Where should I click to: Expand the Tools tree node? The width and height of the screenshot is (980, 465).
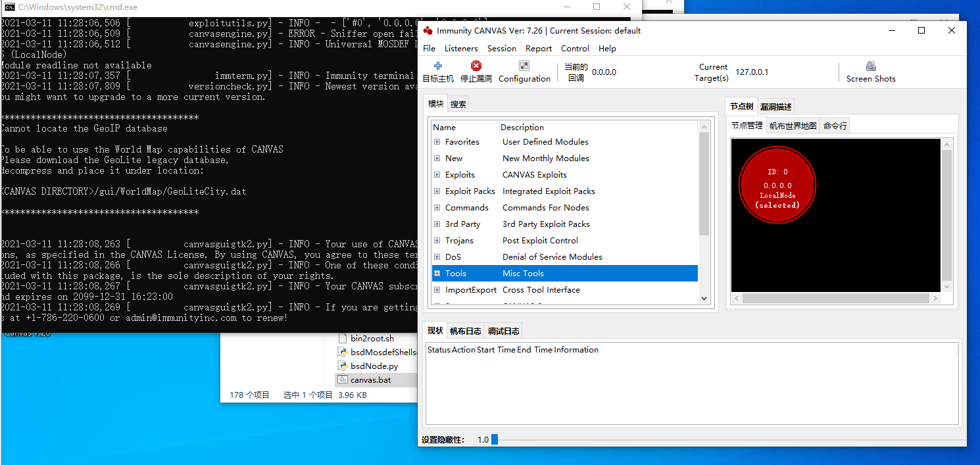[437, 273]
